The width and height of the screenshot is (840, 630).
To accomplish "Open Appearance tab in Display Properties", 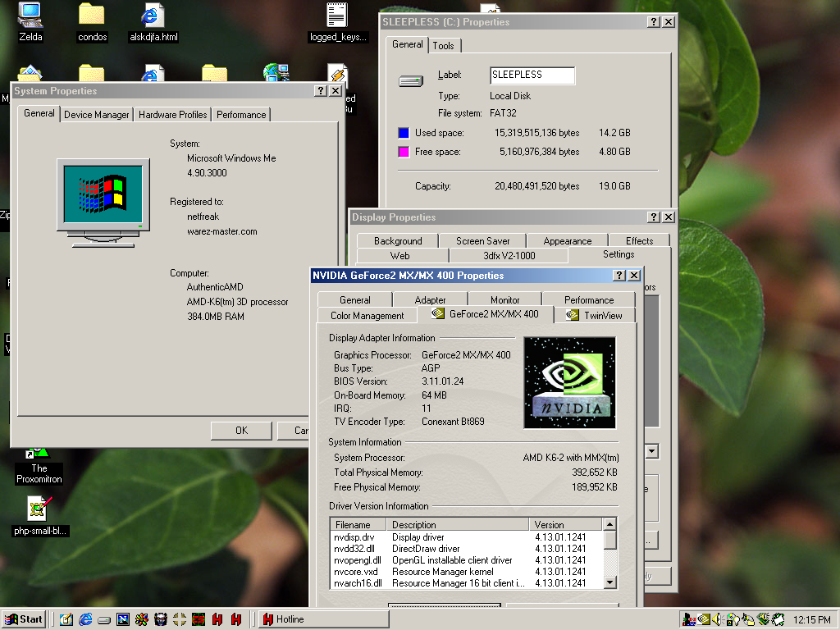I will click(568, 241).
